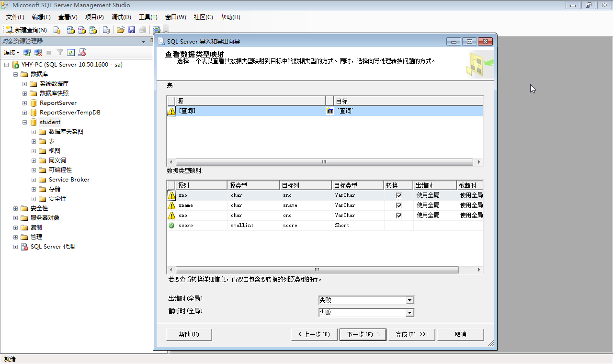Image resolution: width=613 pixels, height=364 pixels.
Task: Click the SQL Server 代理 agent icon
Action: [x=24, y=247]
